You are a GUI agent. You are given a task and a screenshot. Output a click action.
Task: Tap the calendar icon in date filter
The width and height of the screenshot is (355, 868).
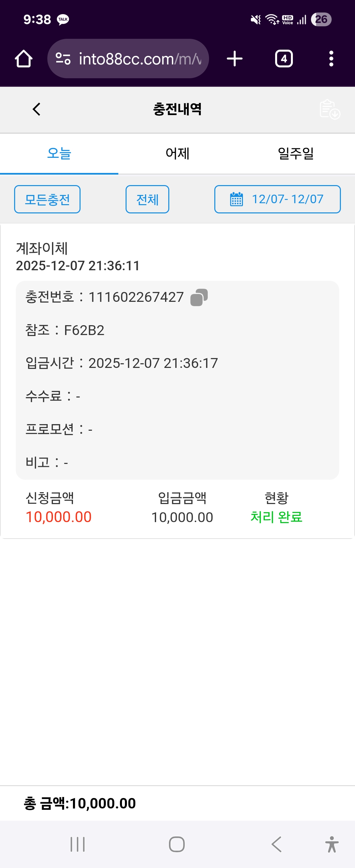236,199
